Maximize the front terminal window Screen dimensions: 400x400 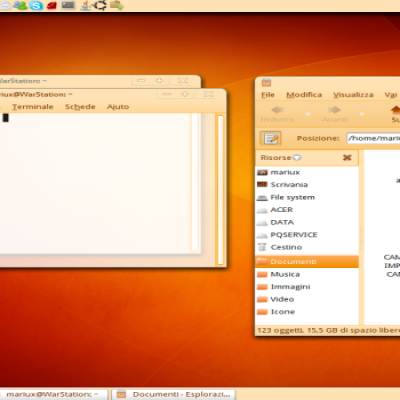coord(185,94)
